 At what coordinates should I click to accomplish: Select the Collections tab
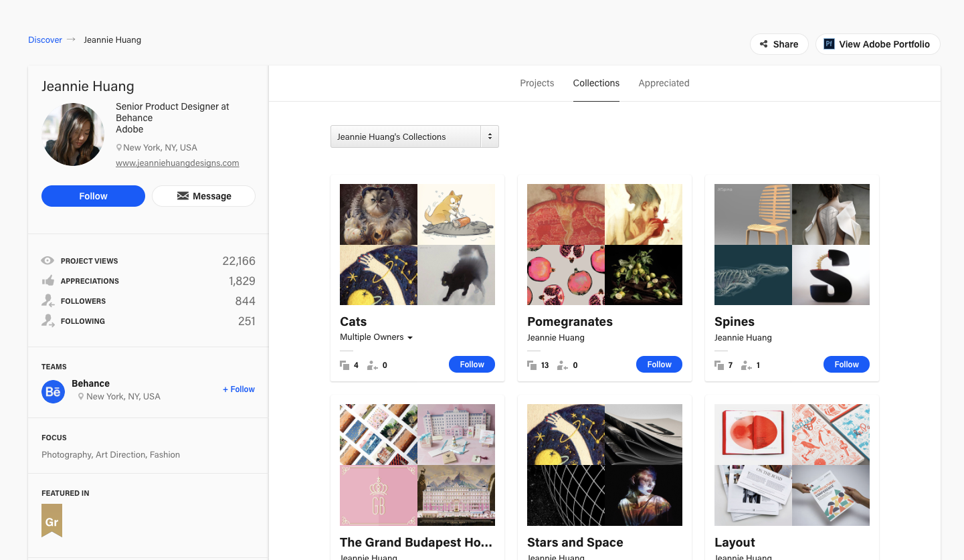[x=596, y=83]
